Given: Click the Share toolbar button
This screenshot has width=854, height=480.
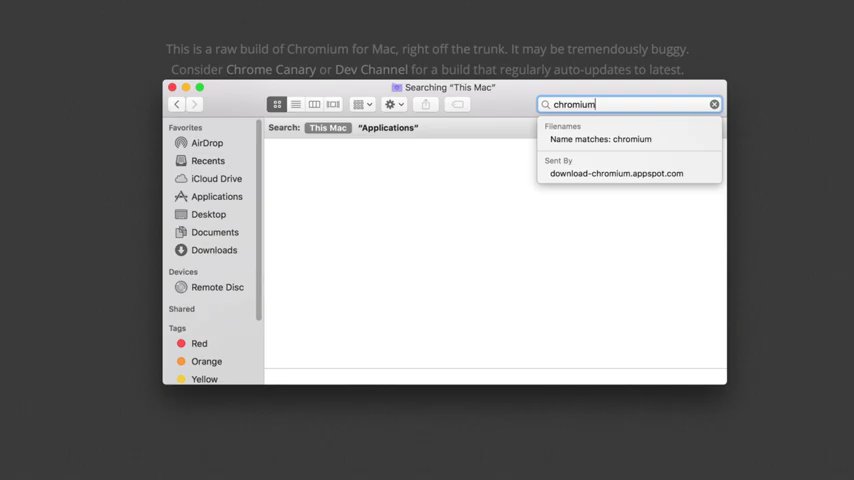Looking at the screenshot, I should pos(425,104).
